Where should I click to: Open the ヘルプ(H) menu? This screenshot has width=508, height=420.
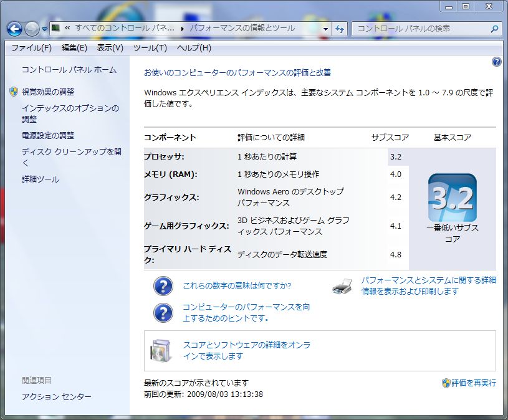coord(194,48)
